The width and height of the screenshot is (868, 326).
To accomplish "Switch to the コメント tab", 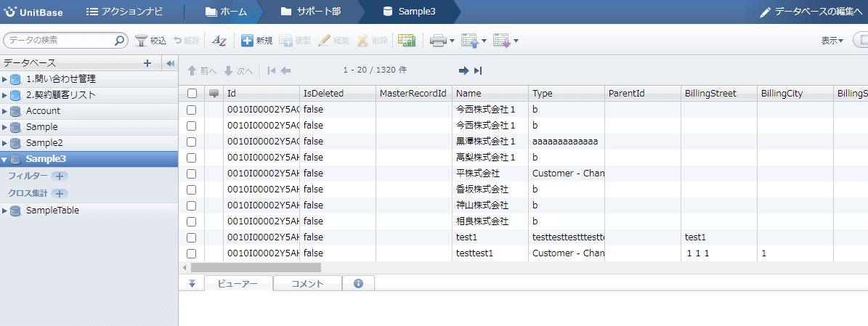I will [307, 284].
